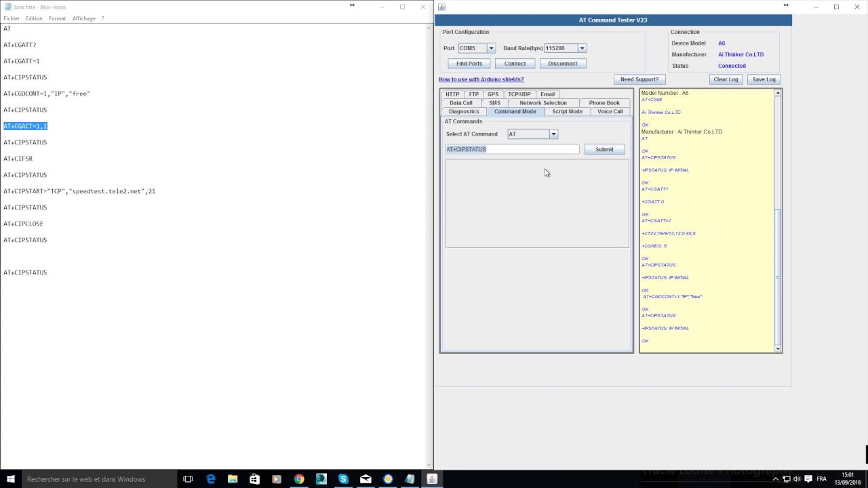Click the Java AT Command Tester taskbar icon
This screenshot has width=868, height=488.
click(432, 479)
